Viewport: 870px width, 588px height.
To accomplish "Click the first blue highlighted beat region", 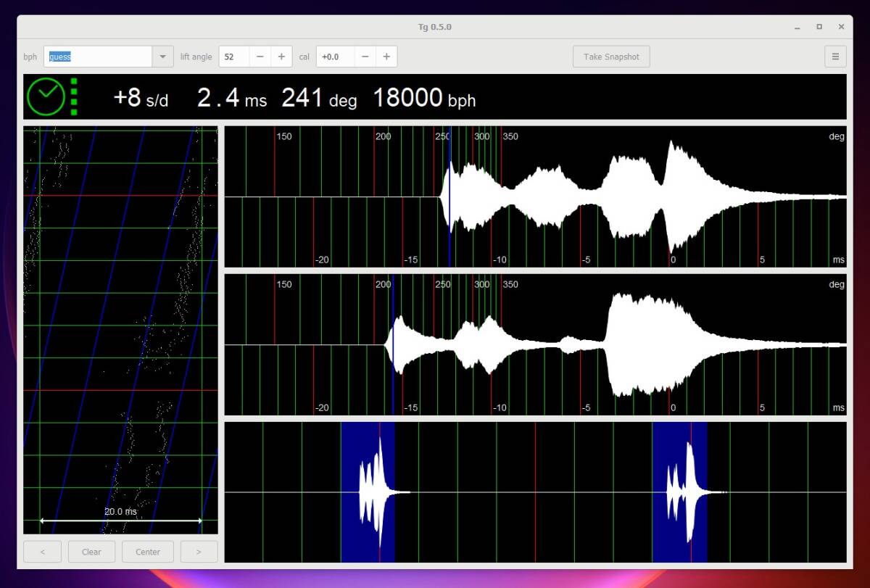I will point(368,492).
